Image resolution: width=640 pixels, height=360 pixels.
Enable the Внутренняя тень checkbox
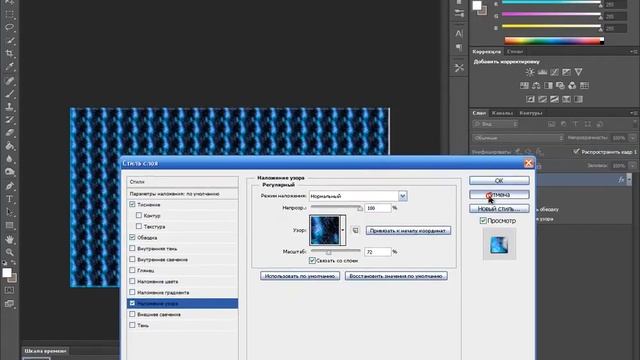pos(132,248)
